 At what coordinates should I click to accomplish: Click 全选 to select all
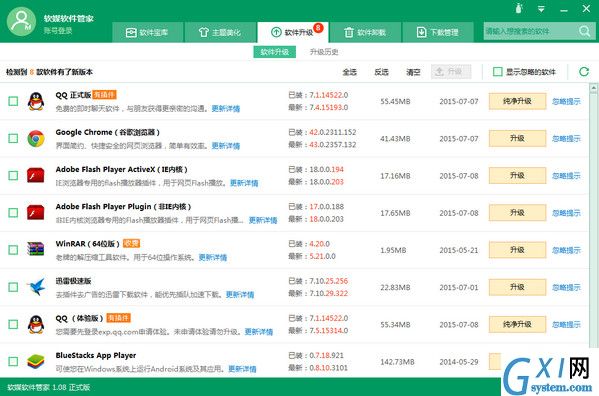(350, 72)
